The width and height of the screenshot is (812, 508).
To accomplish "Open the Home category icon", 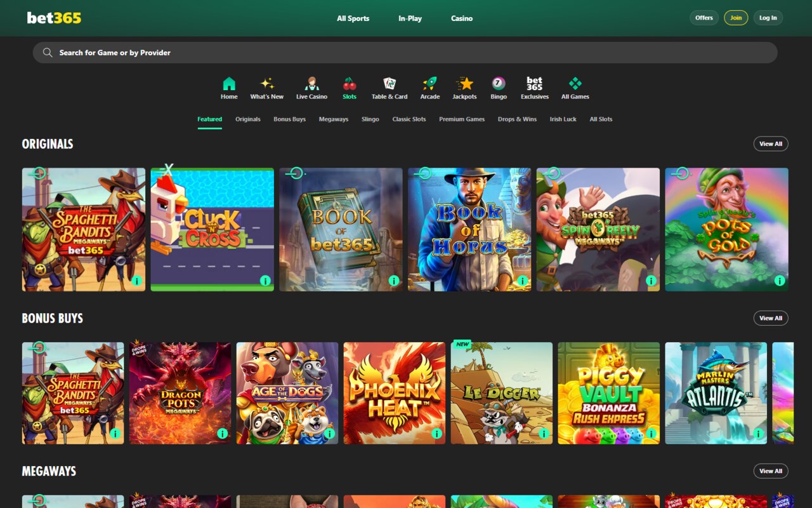I will click(x=229, y=84).
